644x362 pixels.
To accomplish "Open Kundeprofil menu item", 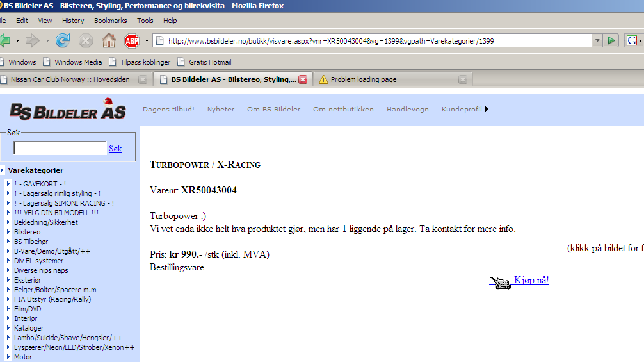I will pyautogui.click(x=462, y=110).
